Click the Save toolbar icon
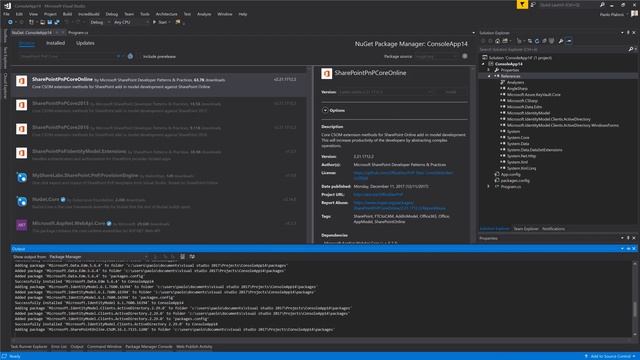Screen dimensions: 640x360 49,22
